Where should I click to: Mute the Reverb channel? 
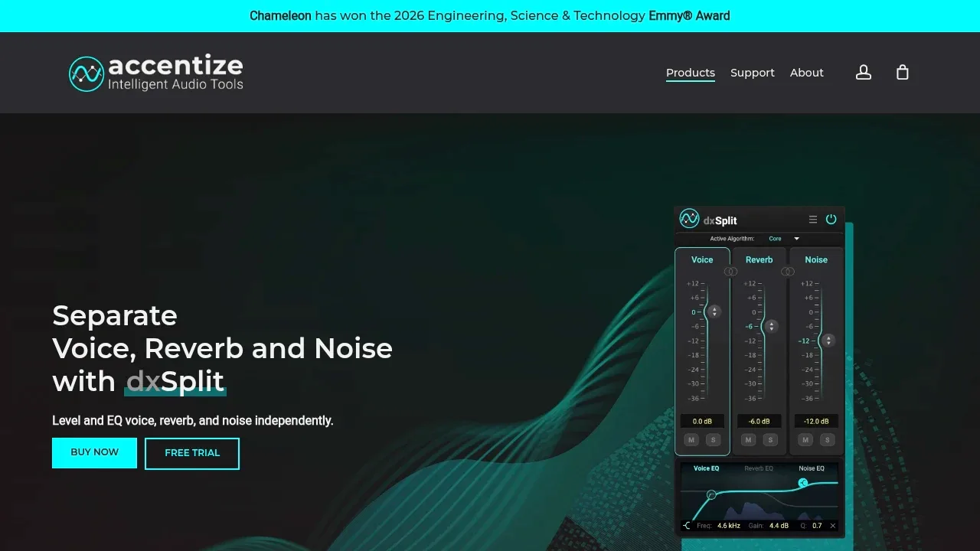(x=748, y=440)
